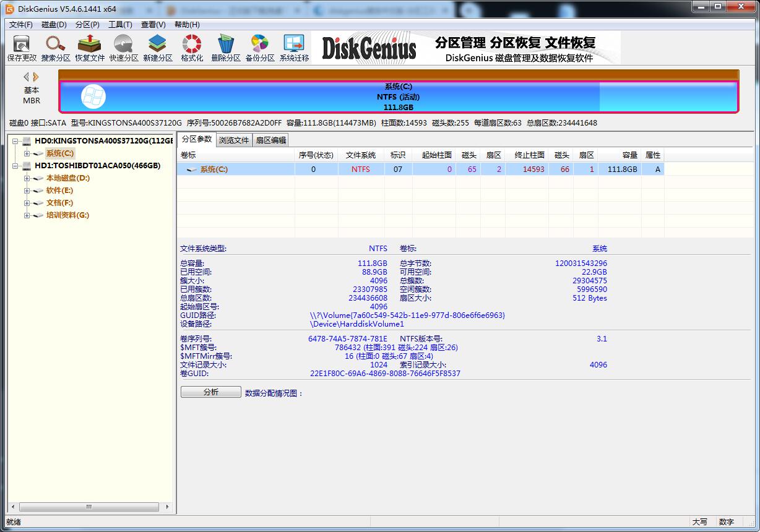Expand the 系统(C:) tree node

(27, 153)
